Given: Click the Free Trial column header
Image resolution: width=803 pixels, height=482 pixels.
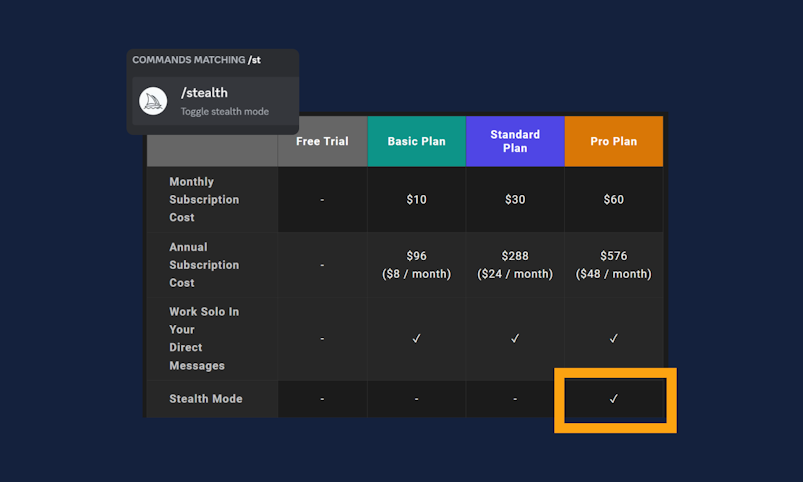Looking at the screenshot, I should pyautogui.click(x=322, y=141).
